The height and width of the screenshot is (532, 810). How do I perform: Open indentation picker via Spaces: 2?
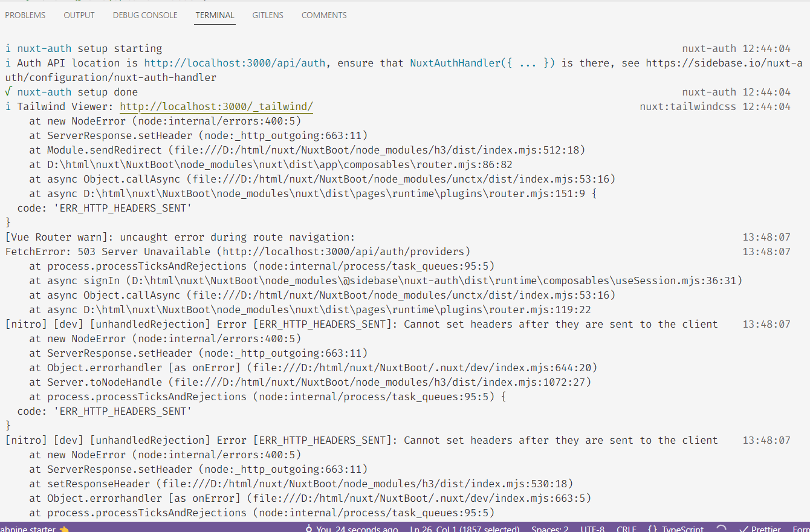pyautogui.click(x=549, y=528)
